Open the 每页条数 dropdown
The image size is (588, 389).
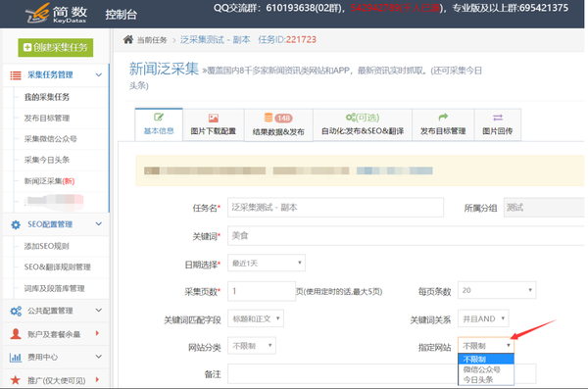(x=497, y=290)
